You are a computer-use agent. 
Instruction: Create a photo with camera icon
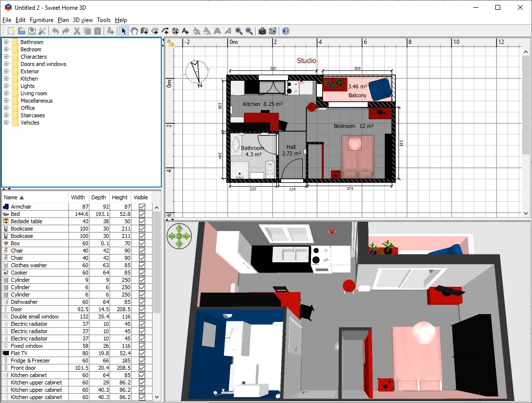262,31
